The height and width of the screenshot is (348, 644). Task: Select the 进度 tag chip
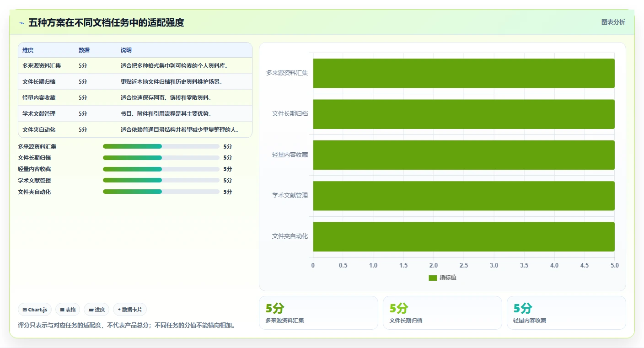click(97, 310)
